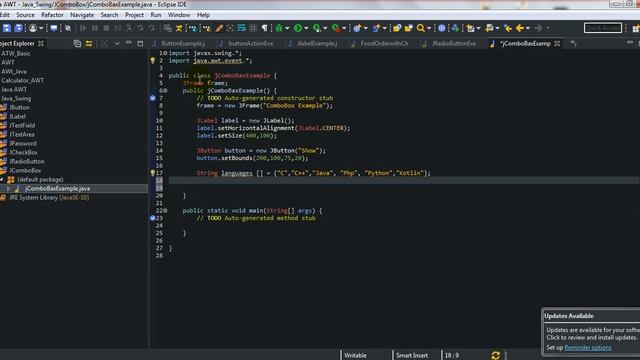Click the sync progress icon in status bar
Viewport: 640px width, 360px height.
tap(496, 356)
